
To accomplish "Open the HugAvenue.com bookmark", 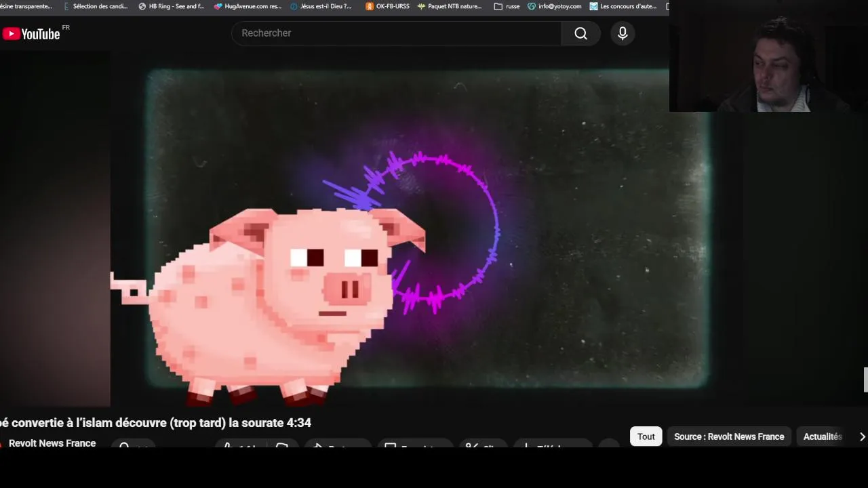I will [x=248, y=6].
